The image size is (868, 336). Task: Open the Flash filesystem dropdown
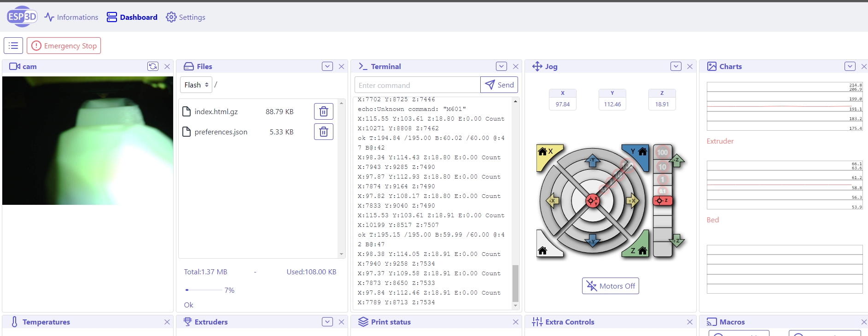[196, 85]
